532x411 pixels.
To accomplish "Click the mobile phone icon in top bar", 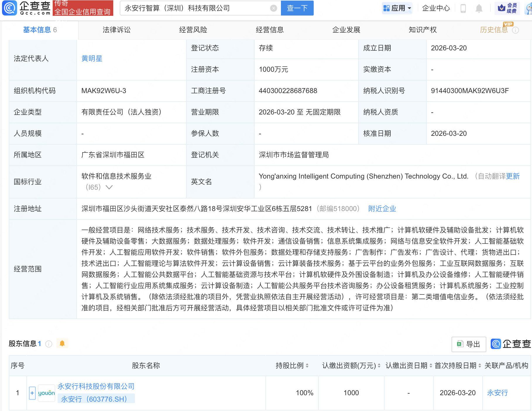I will pos(463,8).
